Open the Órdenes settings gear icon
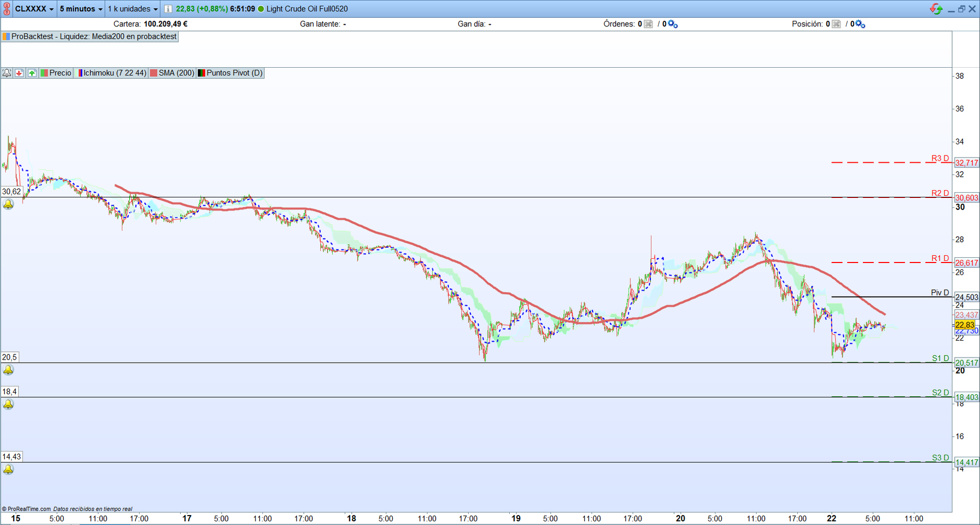Screen dimensions: 980x525 [x=672, y=24]
